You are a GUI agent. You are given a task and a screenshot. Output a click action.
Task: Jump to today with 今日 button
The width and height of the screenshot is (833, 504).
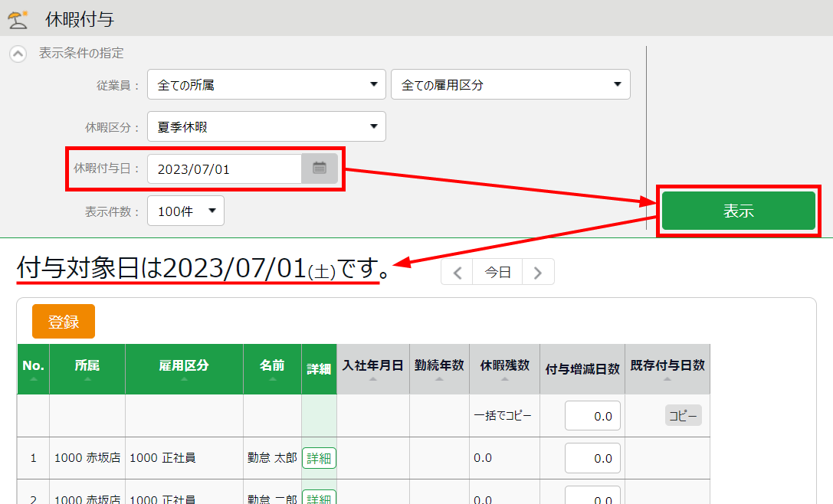(x=498, y=272)
